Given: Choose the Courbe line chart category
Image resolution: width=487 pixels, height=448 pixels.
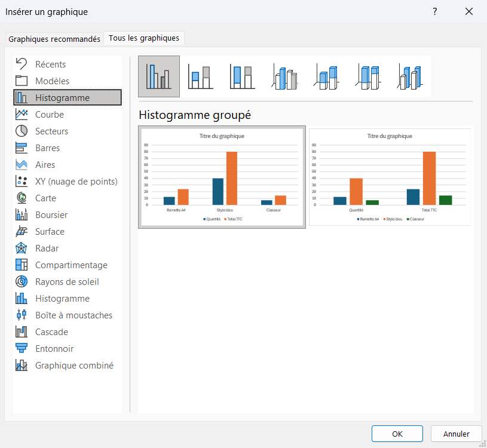Looking at the screenshot, I should click(68, 115).
